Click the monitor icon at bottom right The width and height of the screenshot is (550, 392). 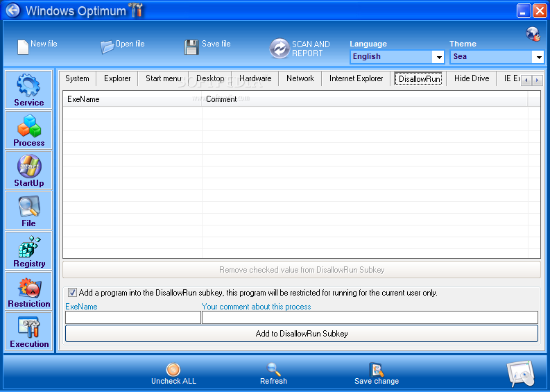pyautogui.click(x=521, y=373)
